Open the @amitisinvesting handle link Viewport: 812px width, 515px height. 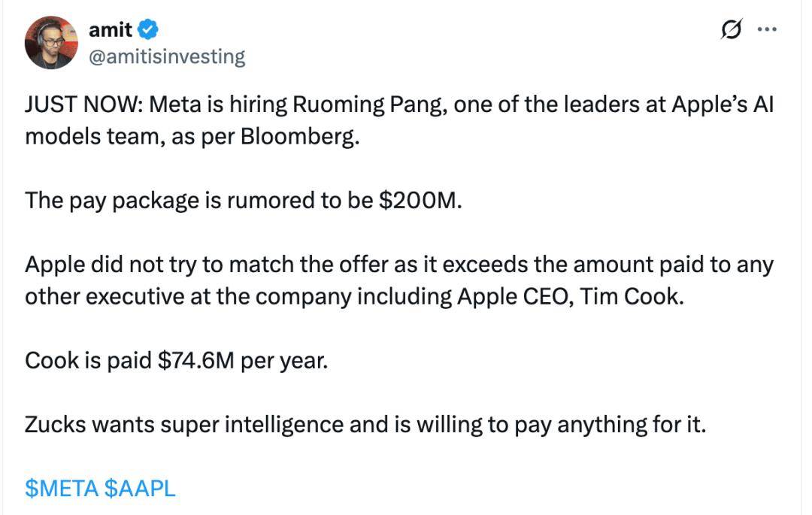(x=167, y=56)
